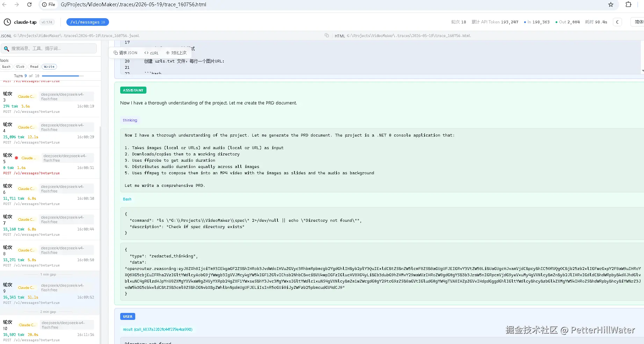Open turn 7 with 33,160 tokens
Image resolution: width=644 pixels, height=344 pixels.
click(50, 225)
